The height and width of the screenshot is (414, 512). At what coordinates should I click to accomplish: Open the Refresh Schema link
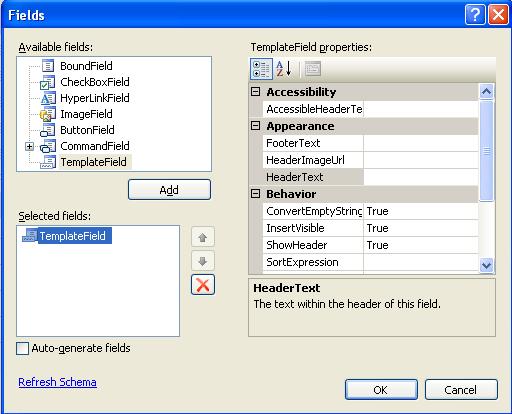tap(57, 382)
